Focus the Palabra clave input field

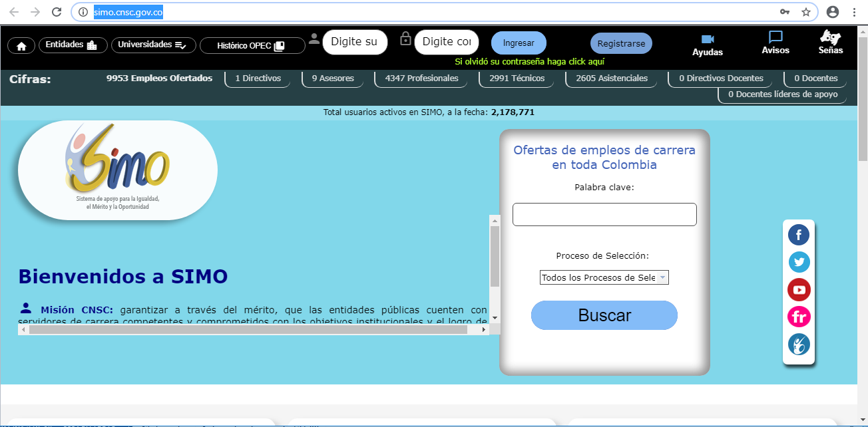point(604,215)
